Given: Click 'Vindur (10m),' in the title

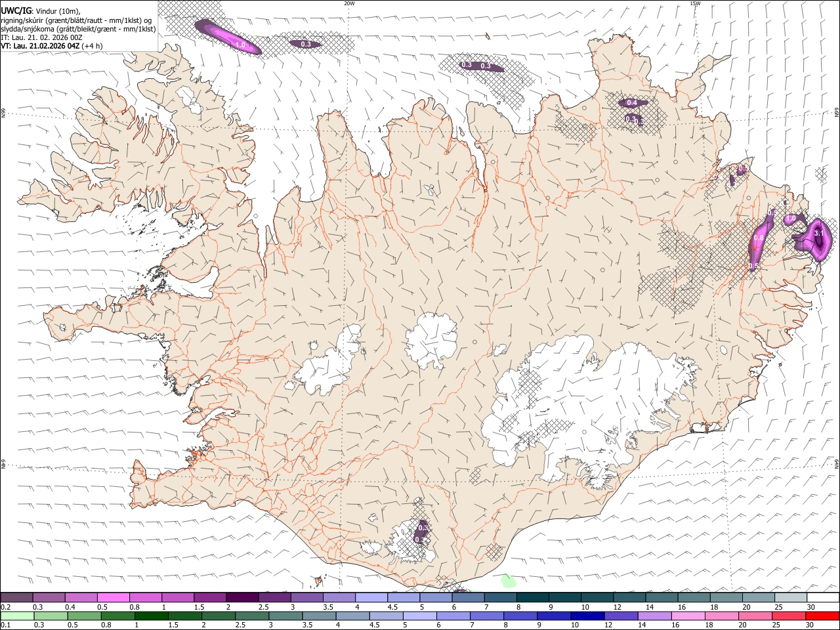Looking at the screenshot, I should pyautogui.click(x=58, y=10).
